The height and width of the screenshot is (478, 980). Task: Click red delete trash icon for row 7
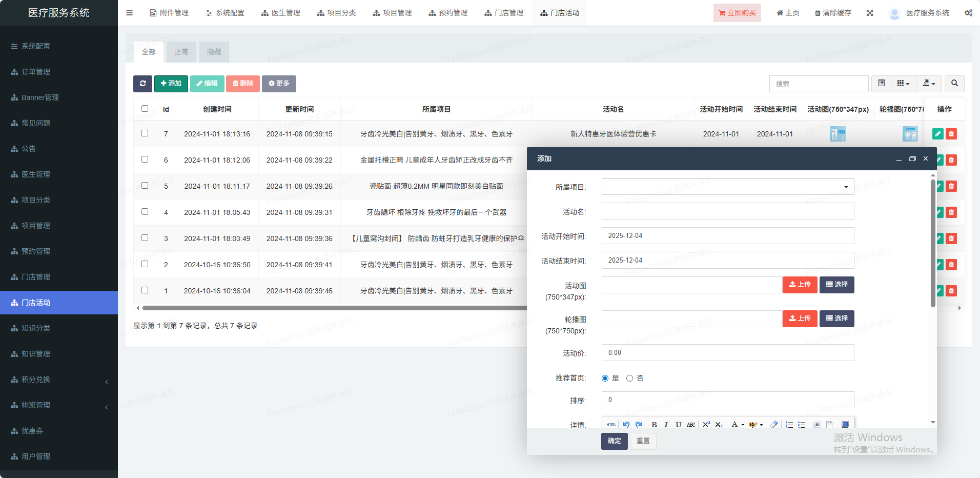951,134
